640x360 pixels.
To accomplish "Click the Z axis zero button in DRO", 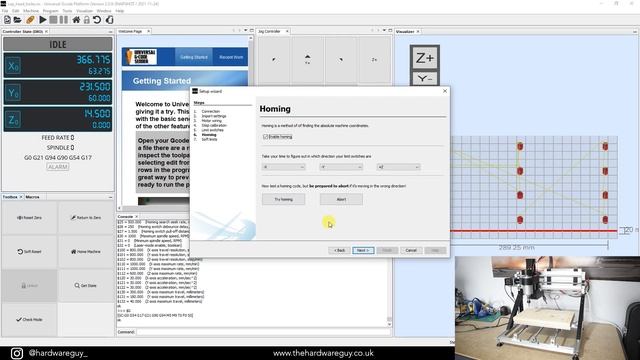I will (x=13, y=120).
